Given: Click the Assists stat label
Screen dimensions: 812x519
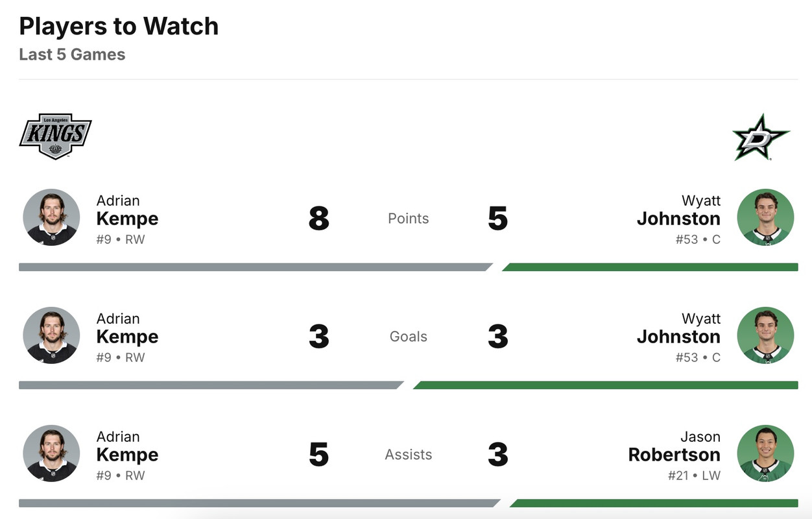Looking at the screenshot, I should (x=408, y=455).
